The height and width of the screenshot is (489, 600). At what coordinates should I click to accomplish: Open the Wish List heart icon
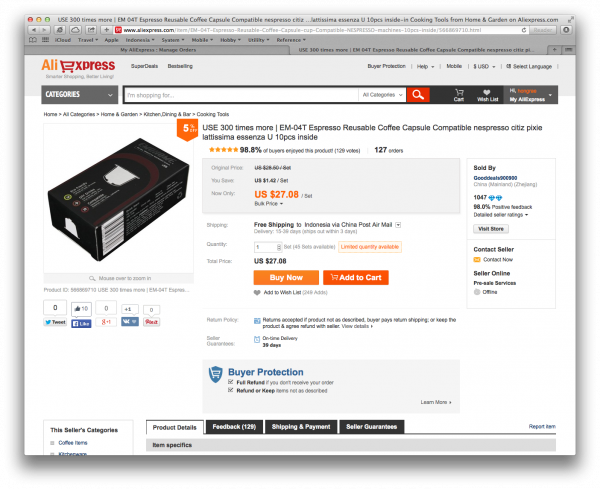487,95
